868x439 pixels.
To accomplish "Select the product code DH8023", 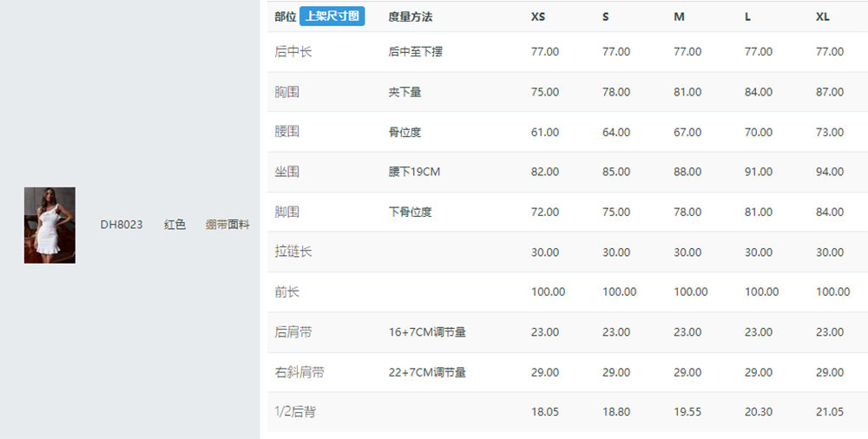I will (122, 225).
